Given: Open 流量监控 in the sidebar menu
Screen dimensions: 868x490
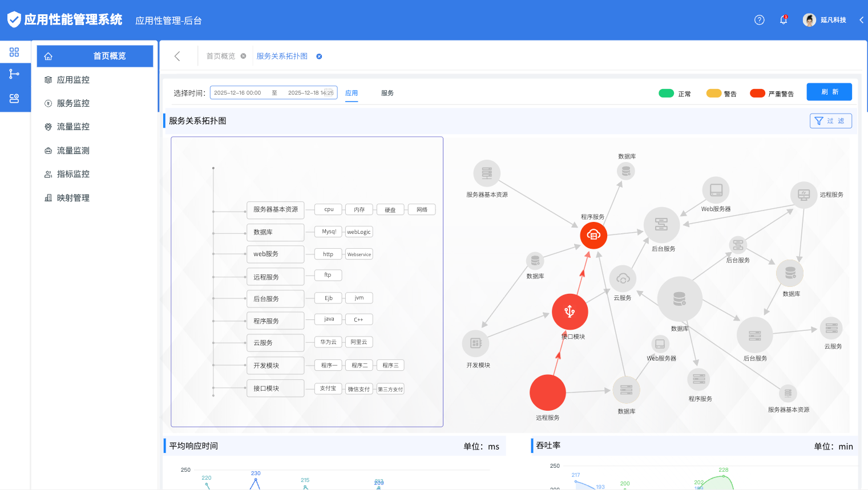Looking at the screenshot, I should pyautogui.click(x=73, y=127).
